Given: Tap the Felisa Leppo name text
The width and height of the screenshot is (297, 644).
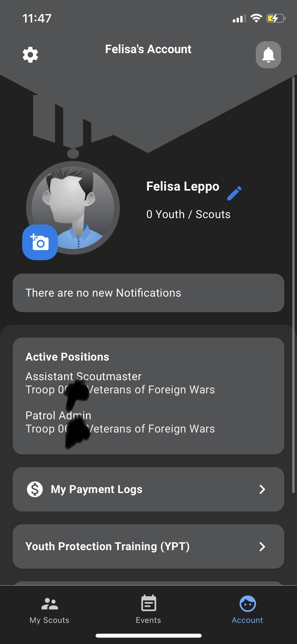Looking at the screenshot, I should [183, 186].
